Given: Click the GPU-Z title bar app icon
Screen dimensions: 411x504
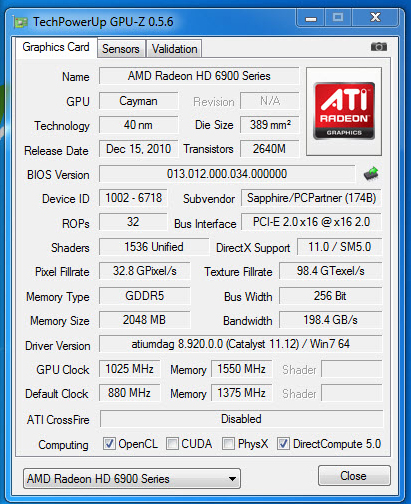Looking at the screenshot, I should (20, 22).
